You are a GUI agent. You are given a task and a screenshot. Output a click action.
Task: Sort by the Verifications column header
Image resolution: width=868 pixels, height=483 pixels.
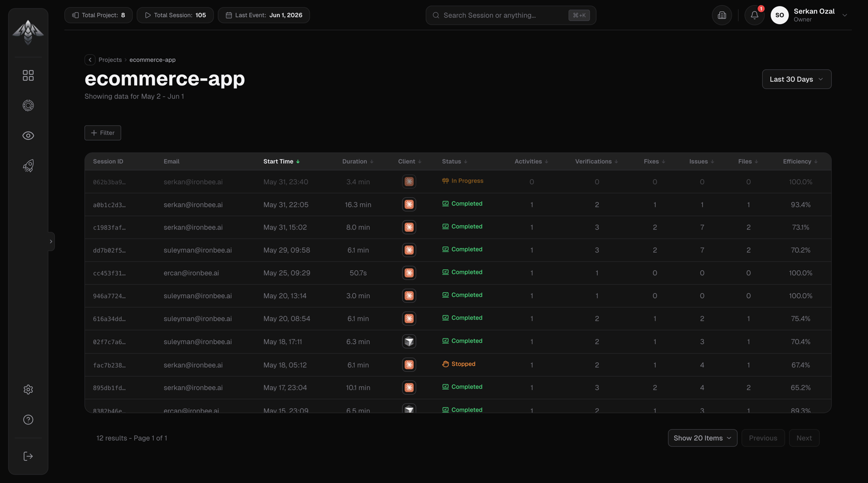pos(597,162)
